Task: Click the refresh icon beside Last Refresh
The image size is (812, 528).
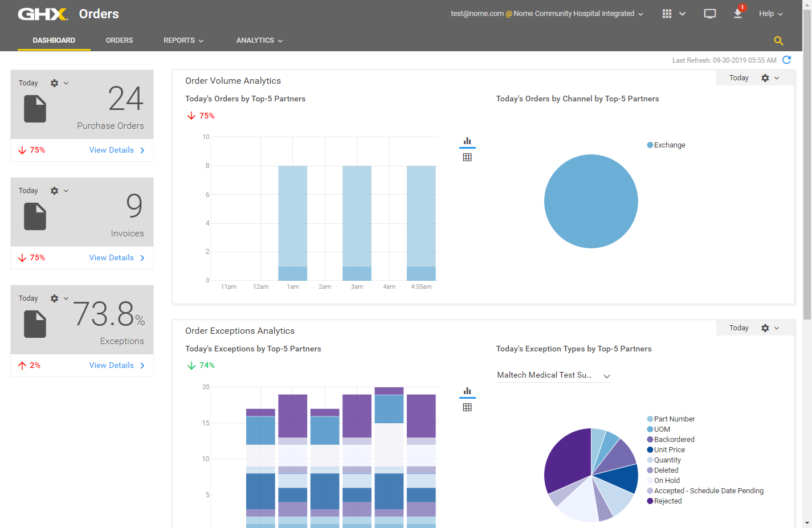Action: [x=787, y=60]
